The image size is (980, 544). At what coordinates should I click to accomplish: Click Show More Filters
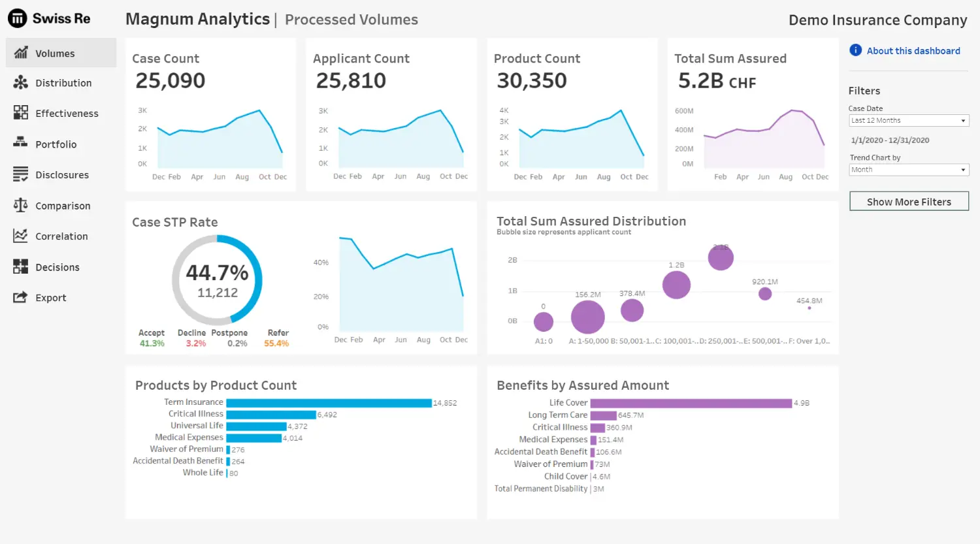click(x=909, y=201)
